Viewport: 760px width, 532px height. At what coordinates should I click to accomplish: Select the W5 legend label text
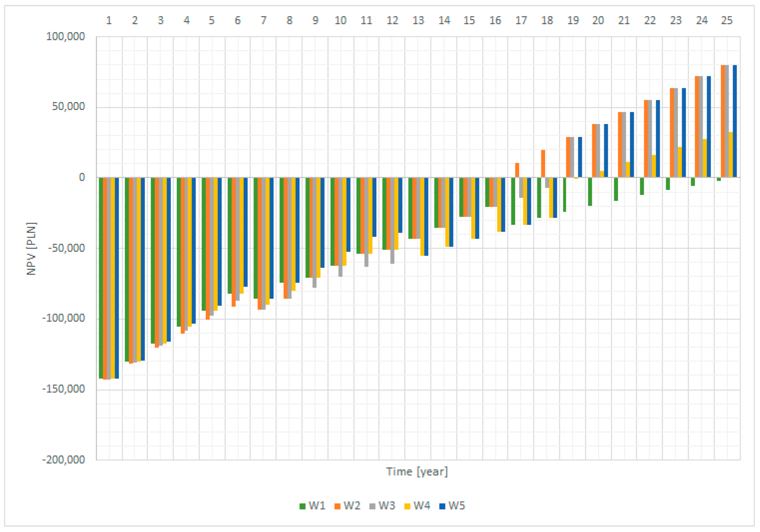pyautogui.click(x=457, y=506)
